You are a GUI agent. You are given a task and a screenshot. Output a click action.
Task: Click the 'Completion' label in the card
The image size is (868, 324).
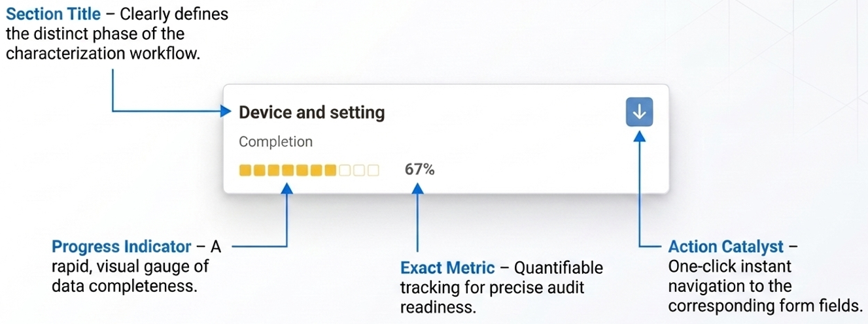coord(275,142)
